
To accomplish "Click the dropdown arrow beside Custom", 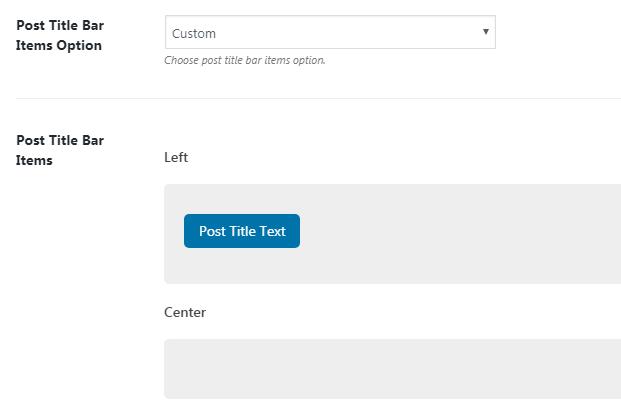I will pyautogui.click(x=486, y=32).
